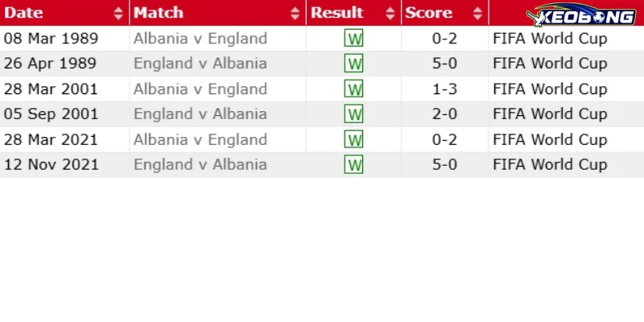Select FIFA World Cup in 05 Sep 2001 row
This screenshot has width=644, height=322.
click(x=550, y=114)
